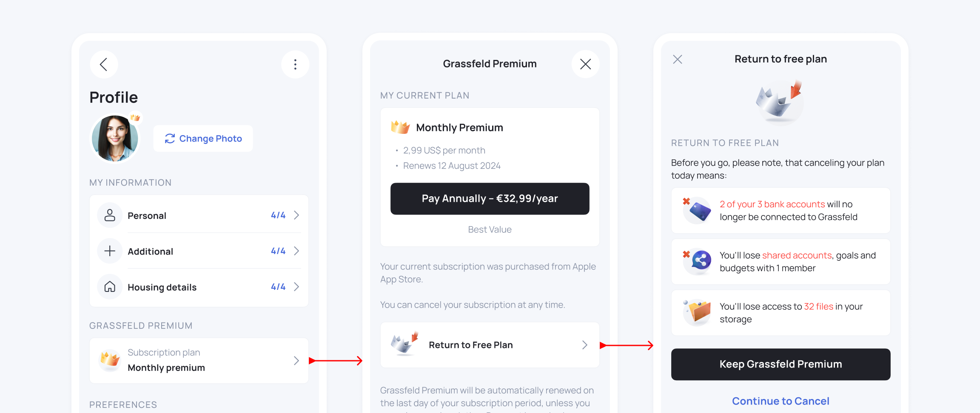Click the Housing details home icon
The width and height of the screenshot is (980, 413).
(x=110, y=287)
